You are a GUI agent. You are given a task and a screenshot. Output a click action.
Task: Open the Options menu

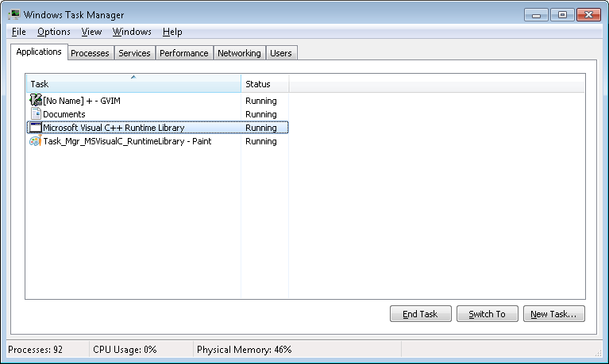pyautogui.click(x=54, y=32)
